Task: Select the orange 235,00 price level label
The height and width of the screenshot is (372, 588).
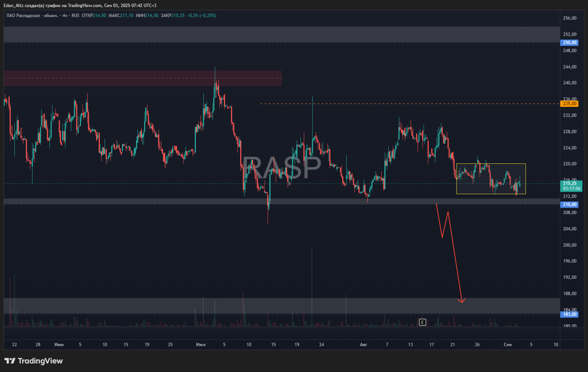Action: tap(570, 103)
